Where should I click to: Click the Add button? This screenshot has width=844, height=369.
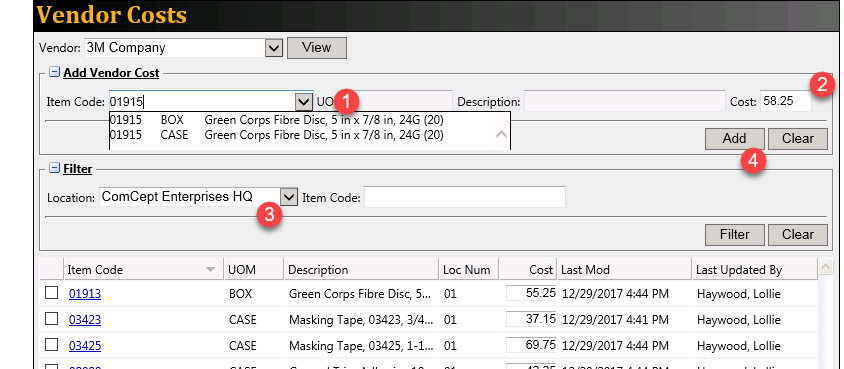tap(734, 139)
